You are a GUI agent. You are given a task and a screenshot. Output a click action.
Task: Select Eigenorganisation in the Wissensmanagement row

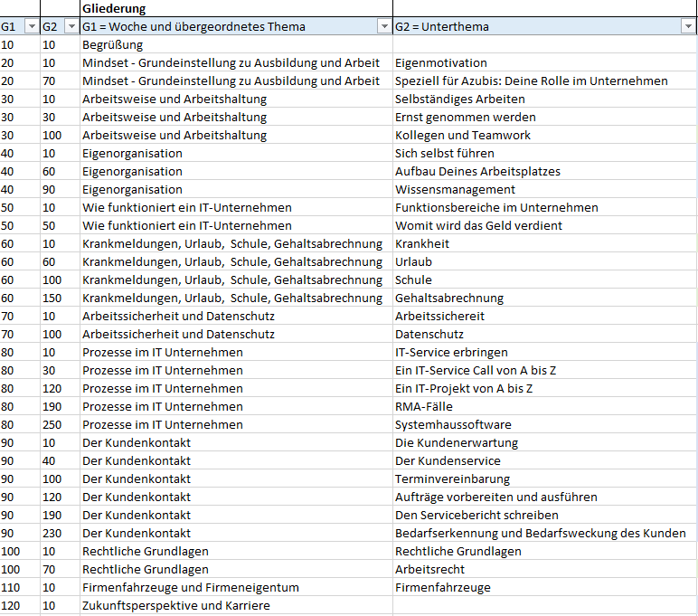point(236,190)
